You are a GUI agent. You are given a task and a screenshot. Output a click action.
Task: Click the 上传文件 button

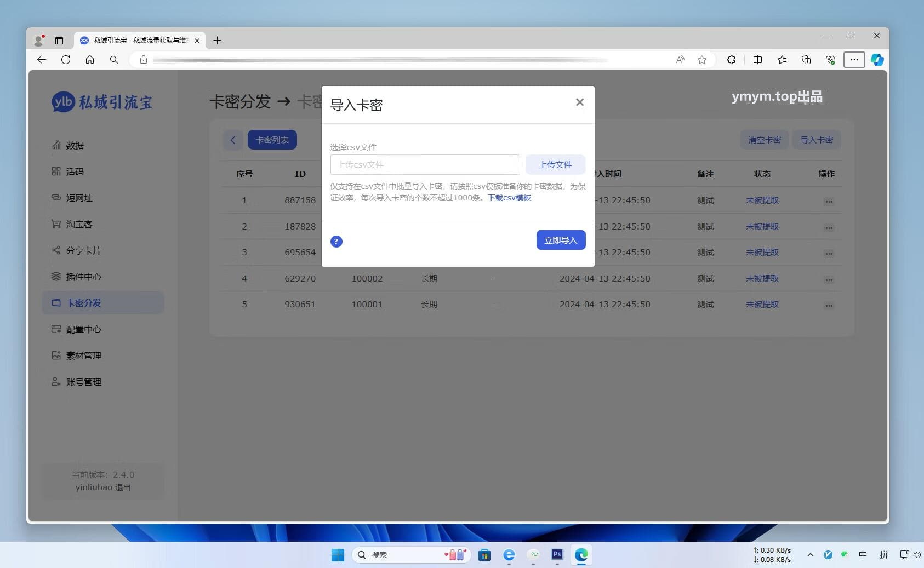(555, 164)
